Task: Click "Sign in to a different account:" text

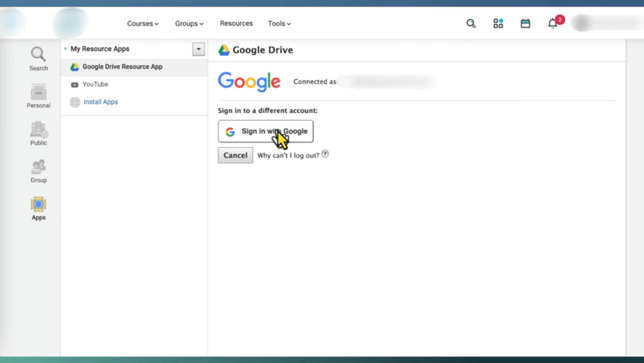Action: (x=267, y=111)
